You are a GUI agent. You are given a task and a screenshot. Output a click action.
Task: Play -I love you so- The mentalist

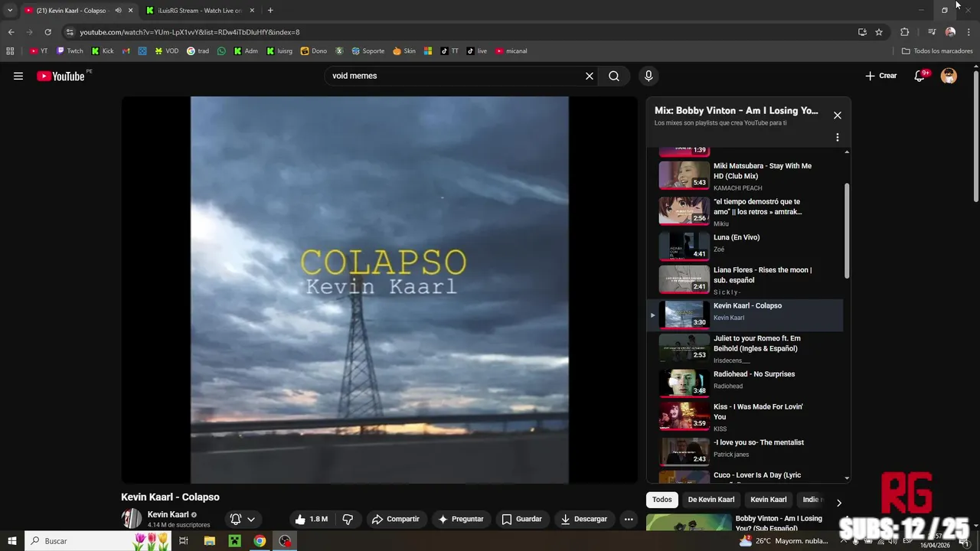coord(745,451)
